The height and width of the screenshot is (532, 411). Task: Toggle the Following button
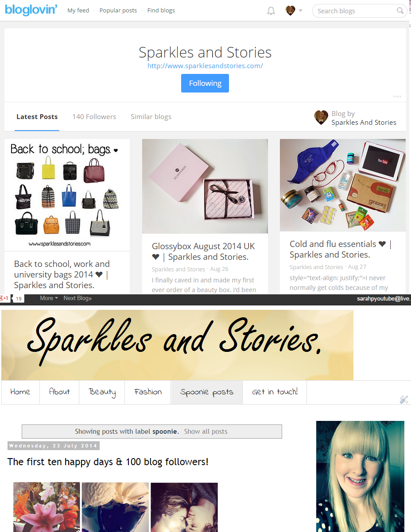click(205, 83)
